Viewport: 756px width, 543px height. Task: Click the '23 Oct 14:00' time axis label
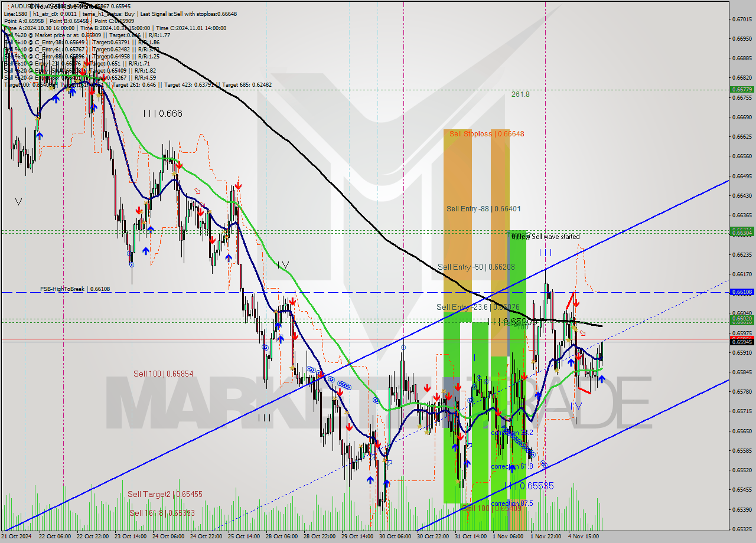[129, 537]
